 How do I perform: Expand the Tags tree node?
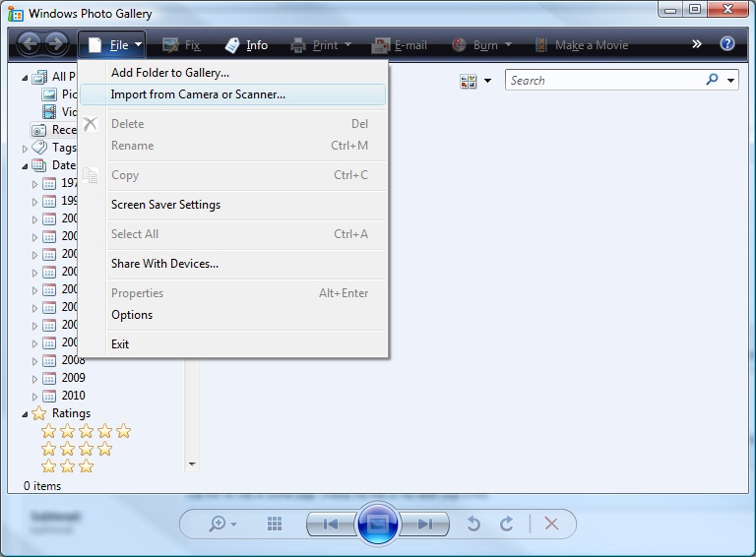pos(25,149)
